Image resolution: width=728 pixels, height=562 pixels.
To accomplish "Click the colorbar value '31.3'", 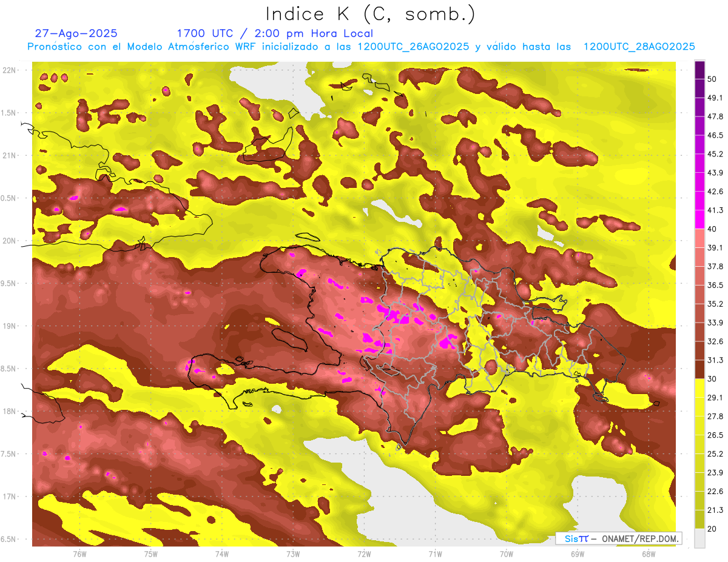I will 715,360.
